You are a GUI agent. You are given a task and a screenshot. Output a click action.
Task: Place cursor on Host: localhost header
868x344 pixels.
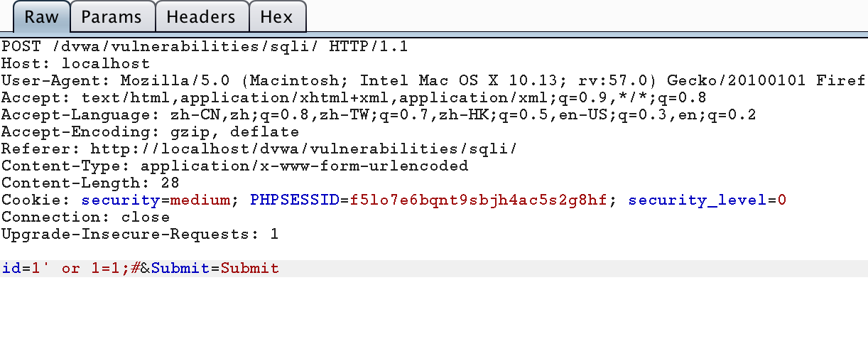click(75, 64)
